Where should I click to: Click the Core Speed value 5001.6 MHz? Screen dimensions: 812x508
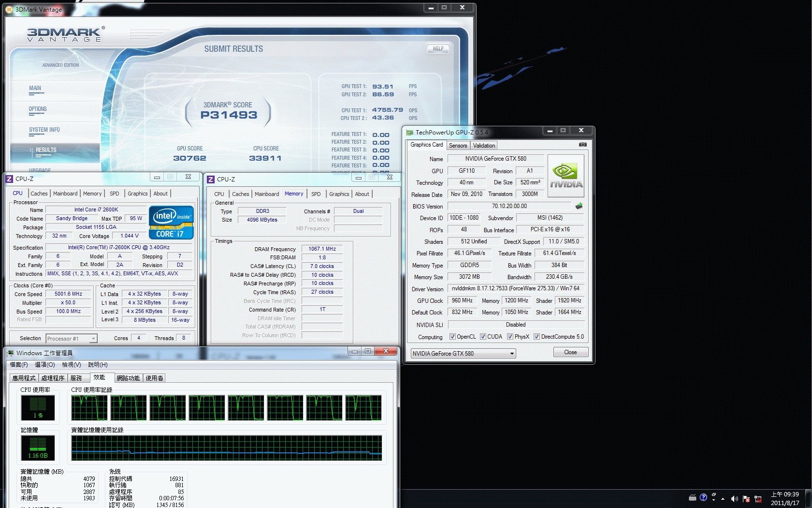pos(68,294)
